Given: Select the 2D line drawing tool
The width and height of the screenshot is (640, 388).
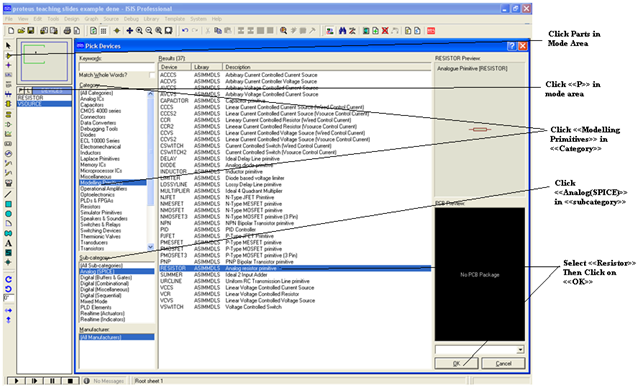Looking at the screenshot, I should pyautogui.click(x=8, y=194).
